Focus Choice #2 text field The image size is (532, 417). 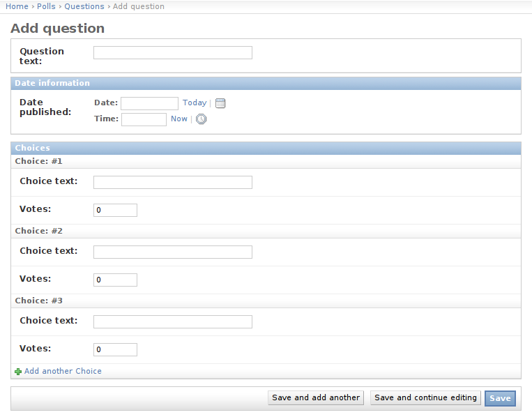[172, 252]
